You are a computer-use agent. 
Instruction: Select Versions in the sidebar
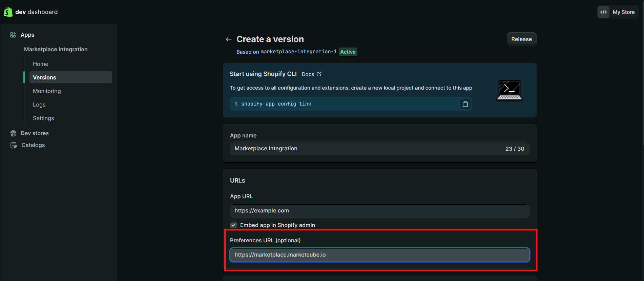pos(71,77)
